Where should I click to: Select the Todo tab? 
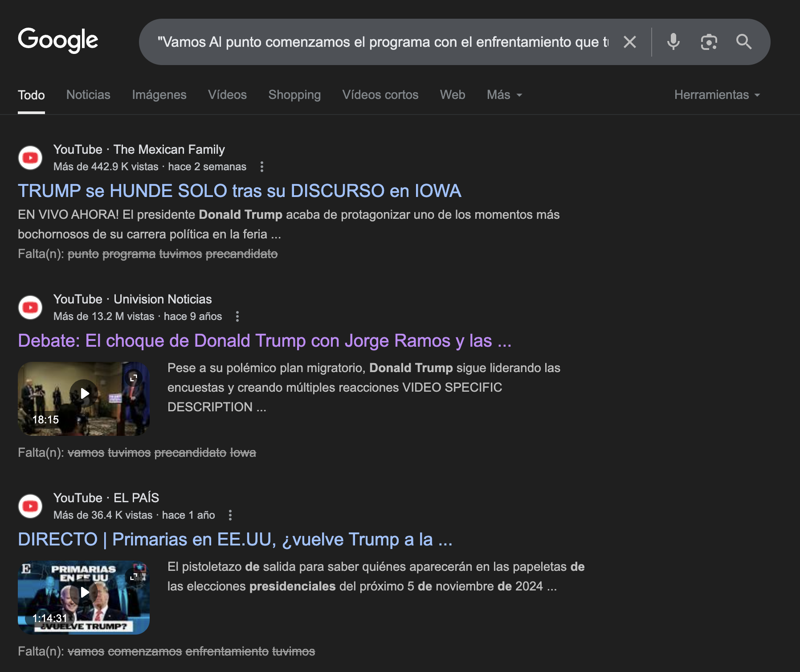pos(31,95)
